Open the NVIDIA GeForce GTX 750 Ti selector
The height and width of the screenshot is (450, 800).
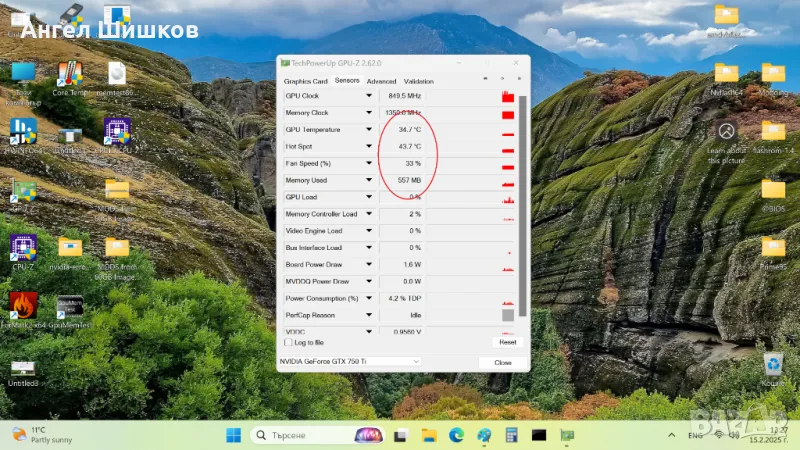(348, 361)
